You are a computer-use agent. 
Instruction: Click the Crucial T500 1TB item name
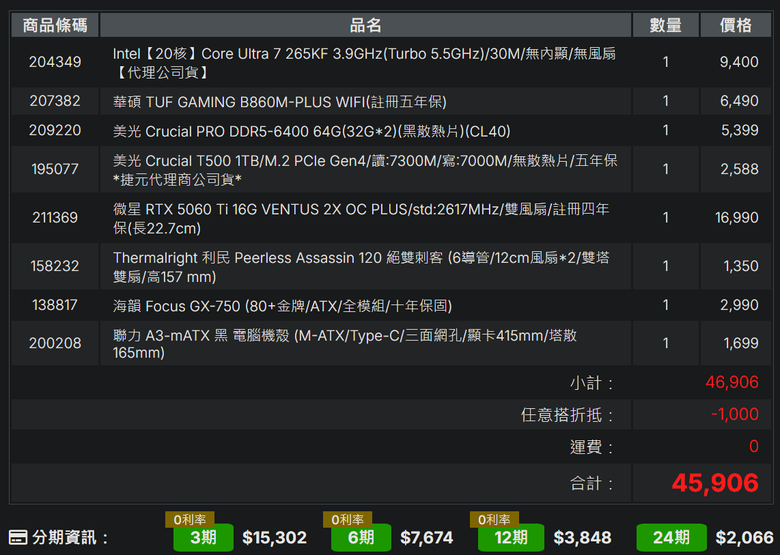coord(365,170)
